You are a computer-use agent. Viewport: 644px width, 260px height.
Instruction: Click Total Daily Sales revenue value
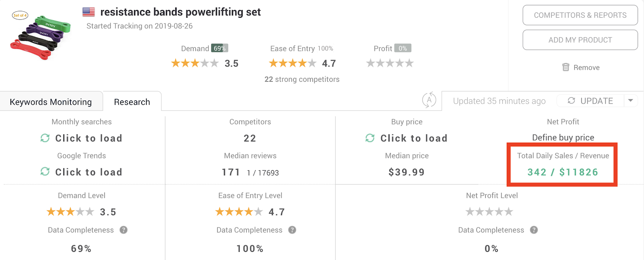coord(563,172)
